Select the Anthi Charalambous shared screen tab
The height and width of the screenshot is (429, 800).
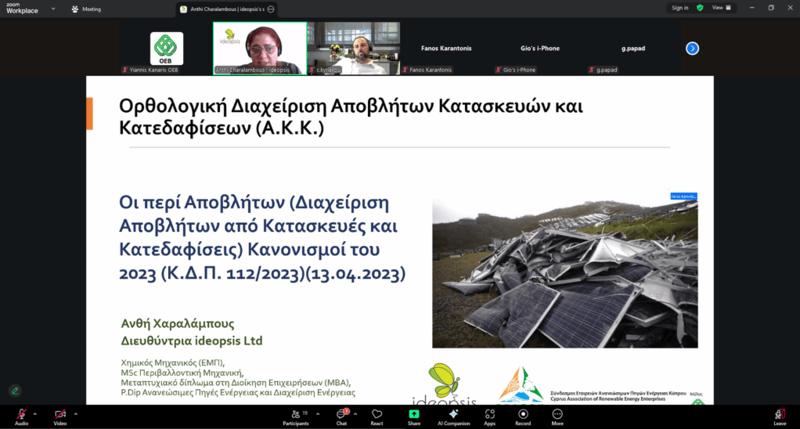pyautogui.click(x=233, y=8)
